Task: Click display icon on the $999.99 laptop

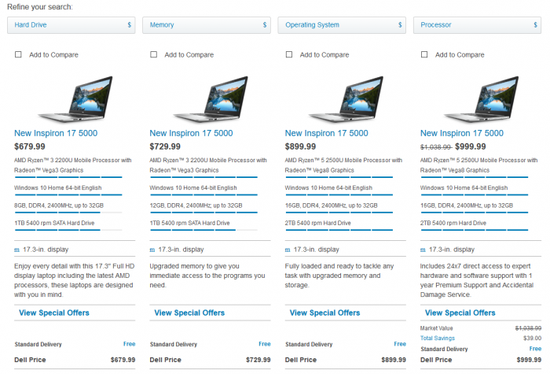Action: coord(423,250)
